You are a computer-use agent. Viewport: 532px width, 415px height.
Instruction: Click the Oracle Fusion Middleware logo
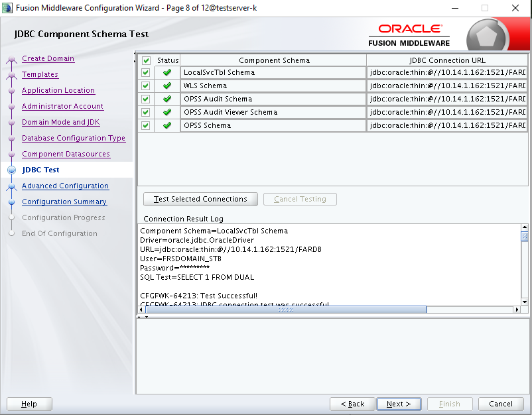[409, 35]
